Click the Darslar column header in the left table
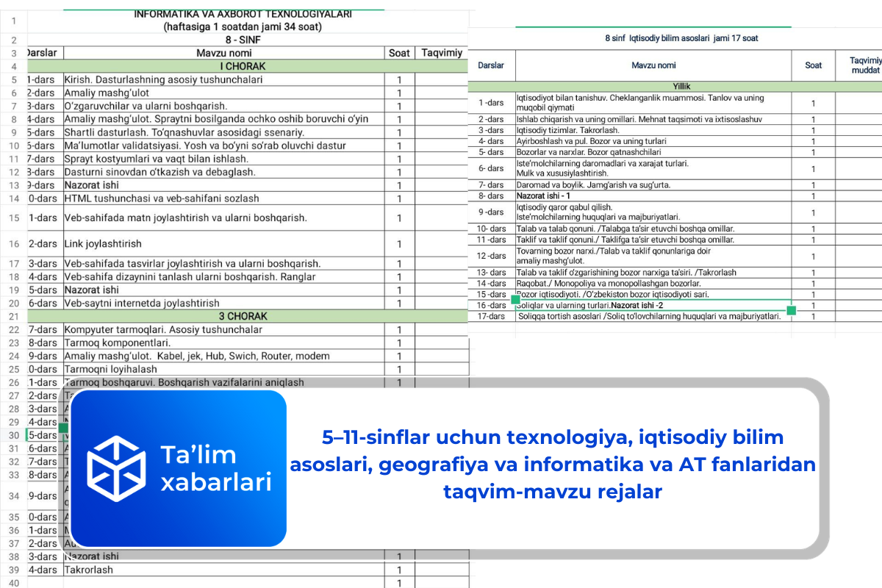 (x=42, y=52)
